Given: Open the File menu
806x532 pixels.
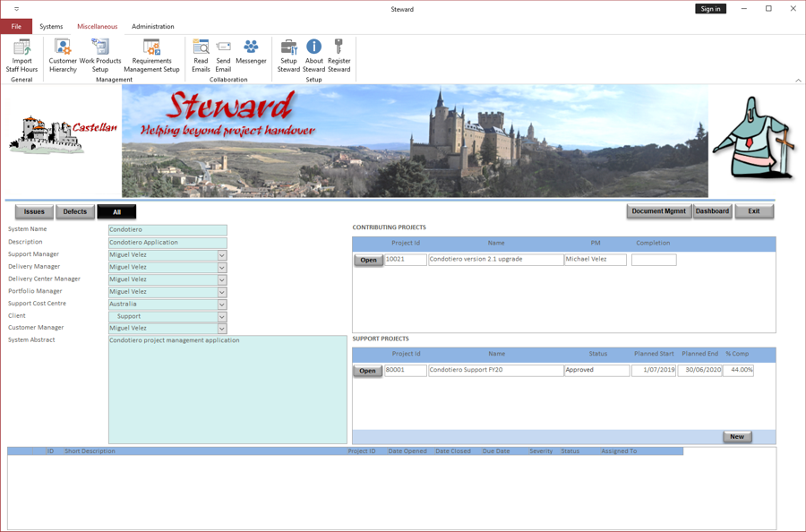Looking at the screenshot, I should click(x=16, y=26).
